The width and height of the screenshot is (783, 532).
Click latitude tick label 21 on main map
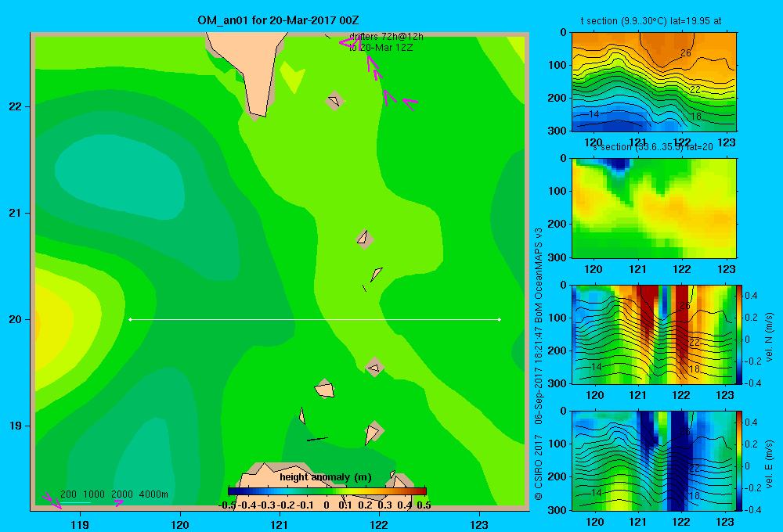pyautogui.click(x=16, y=213)
